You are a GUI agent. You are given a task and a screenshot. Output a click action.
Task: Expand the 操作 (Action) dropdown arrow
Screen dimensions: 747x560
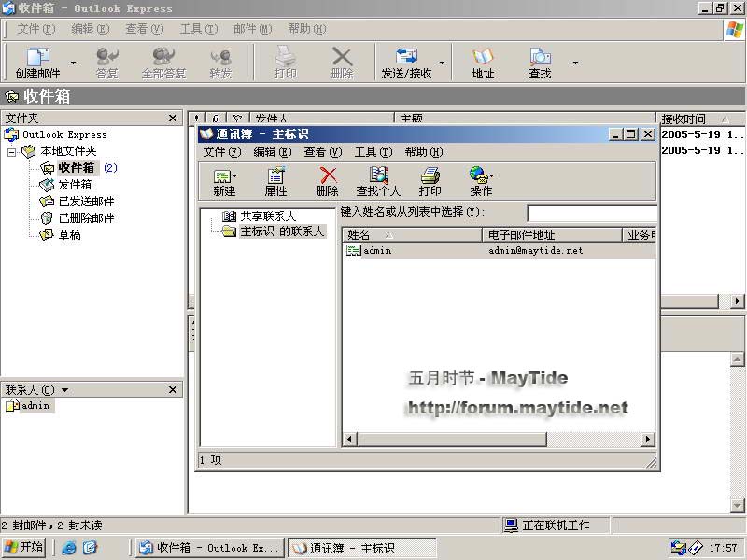[492, 175]
